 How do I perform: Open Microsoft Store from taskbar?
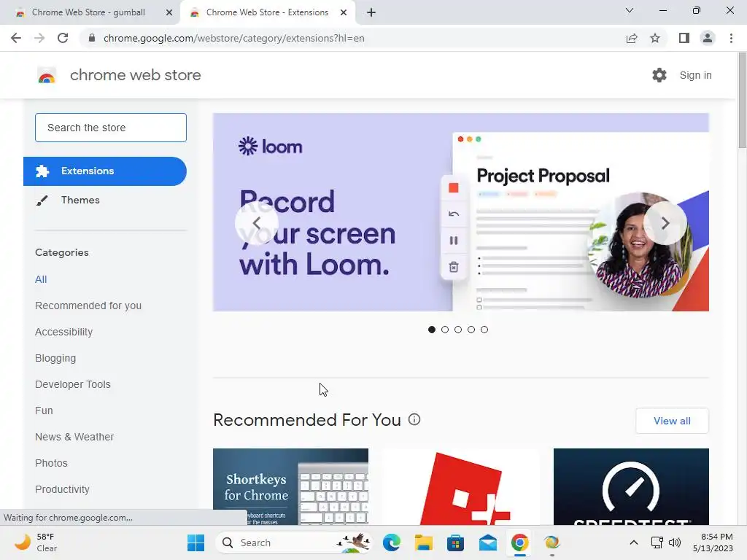click(455, 542)
